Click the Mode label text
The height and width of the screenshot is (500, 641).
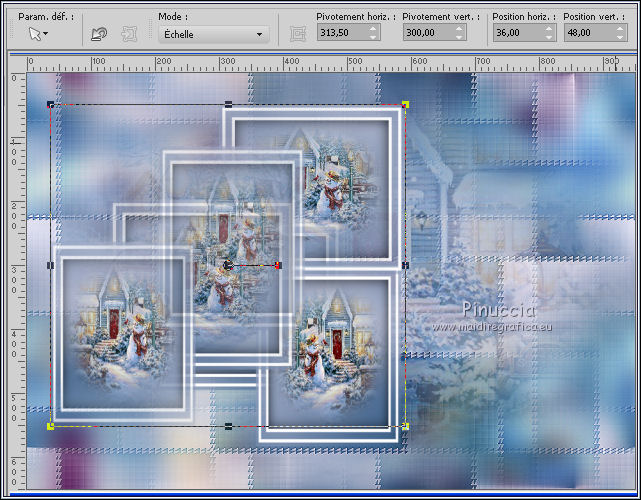click(x=173, y=17)
